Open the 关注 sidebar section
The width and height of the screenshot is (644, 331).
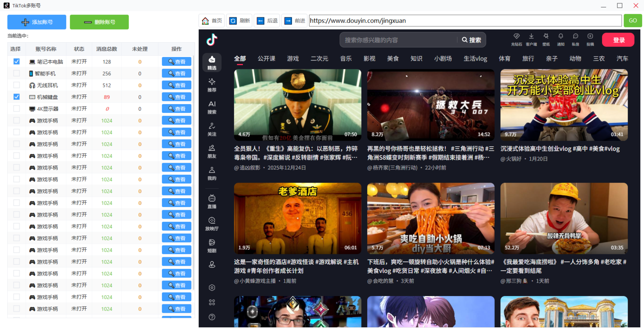212,129
